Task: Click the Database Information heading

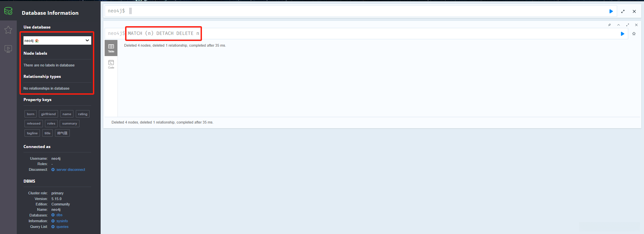Action: [x=50, y=13]
